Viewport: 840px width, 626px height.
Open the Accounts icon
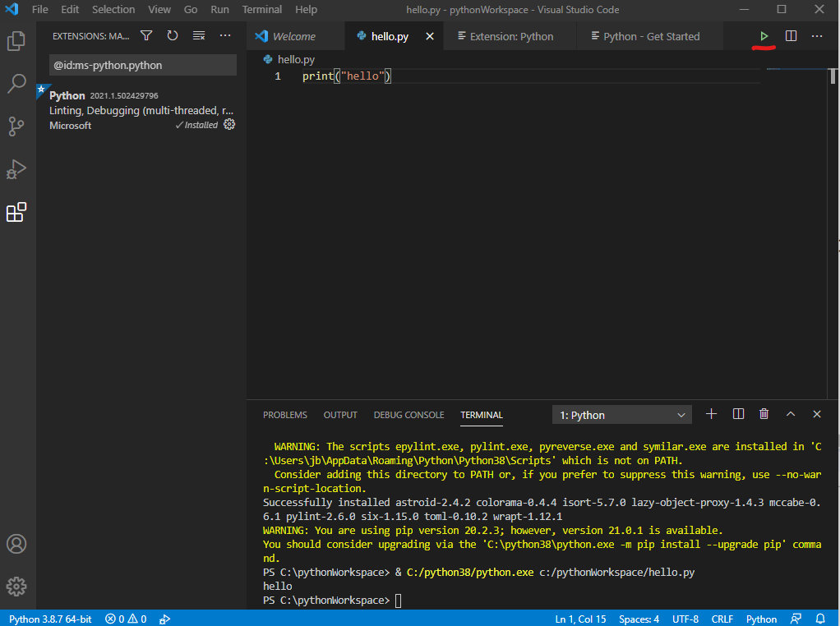tap(16, 544)
